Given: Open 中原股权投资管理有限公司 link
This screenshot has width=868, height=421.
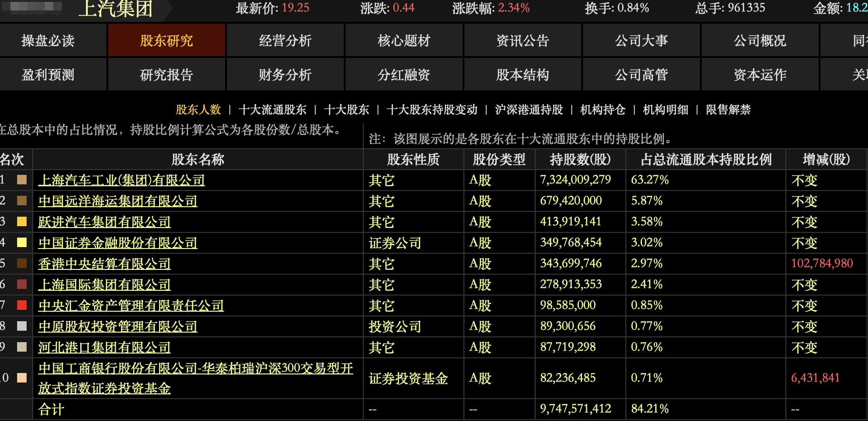Looking at the screenshot, I should click(118, 326).
